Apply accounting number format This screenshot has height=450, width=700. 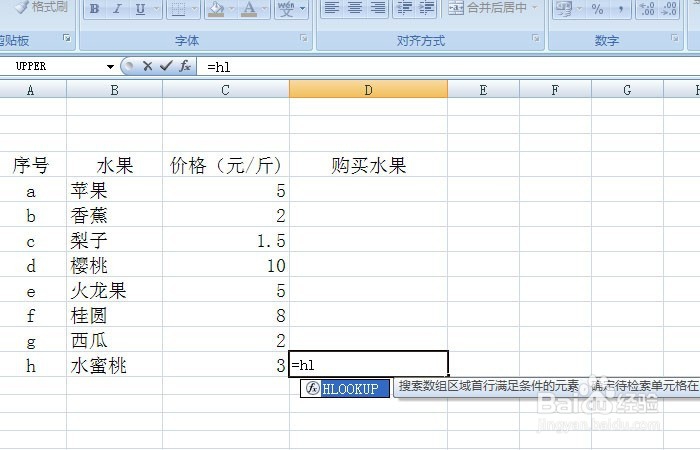(564, 8)
